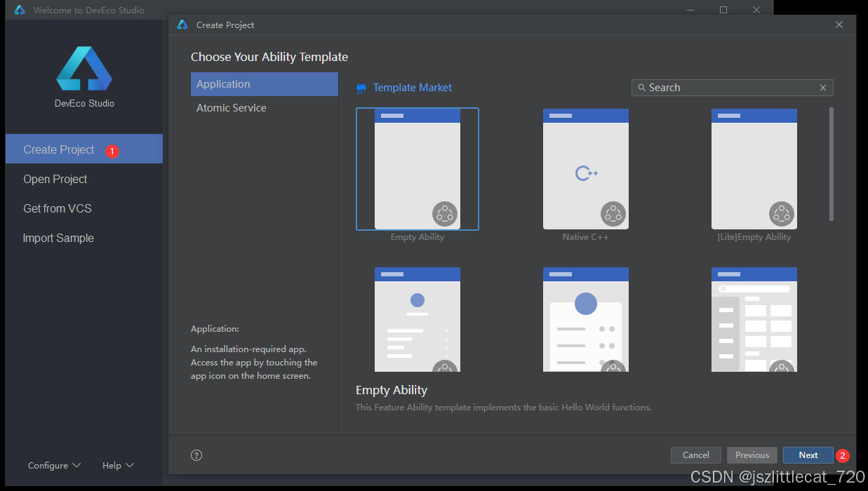
Task: Click the [Lite]Empty Ability label text
Action: [754, 237]
